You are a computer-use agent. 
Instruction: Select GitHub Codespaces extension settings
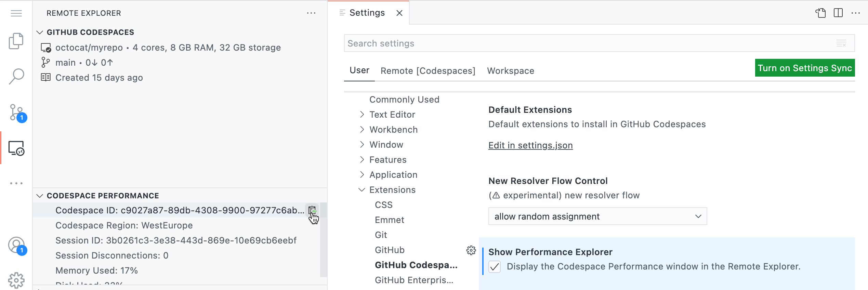(416, 265)
